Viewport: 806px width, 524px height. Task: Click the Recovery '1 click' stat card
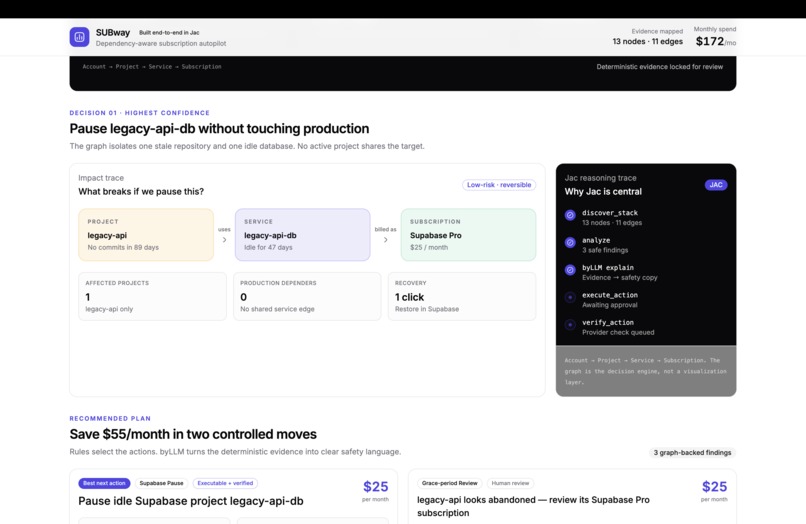tap(462, 296)
